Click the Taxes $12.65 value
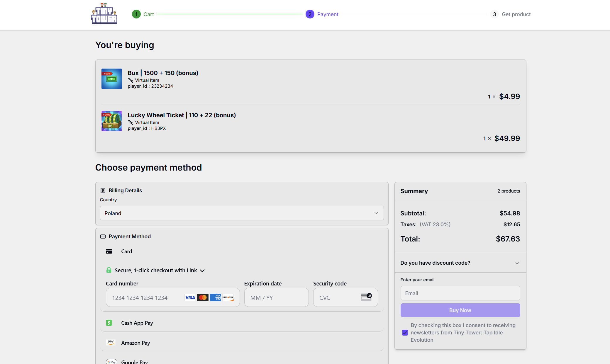Viewport: 610px width, 364px height. click(512, 224)
